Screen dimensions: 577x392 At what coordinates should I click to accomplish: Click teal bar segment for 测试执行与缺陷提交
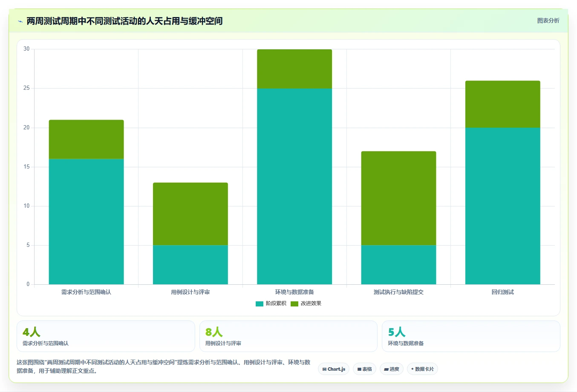click(x=398, y=265)
